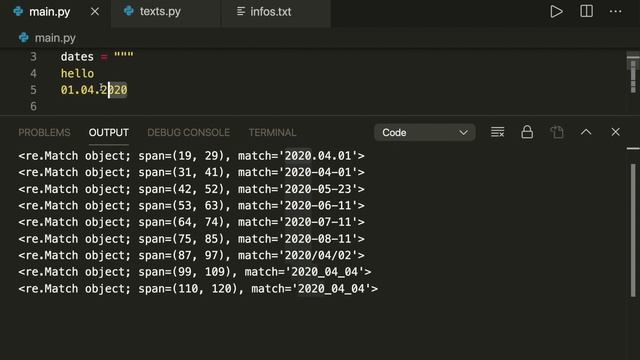This screenshot has width=640, height=360.
Task: Click output line matching '2020/04/02'
Action: pyautogui.click(x=191, y=255)
